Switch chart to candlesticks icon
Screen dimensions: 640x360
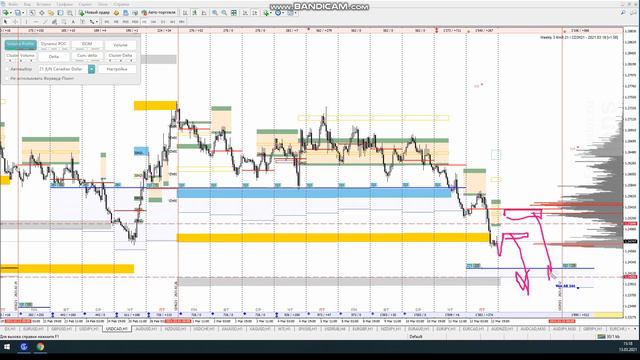[x=195, y=13]
